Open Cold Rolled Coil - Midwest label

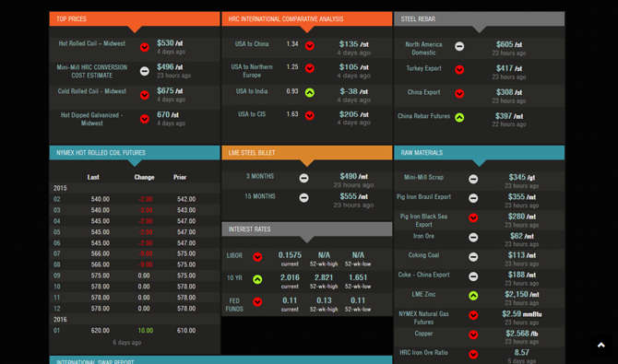click(x=92, y=91)
